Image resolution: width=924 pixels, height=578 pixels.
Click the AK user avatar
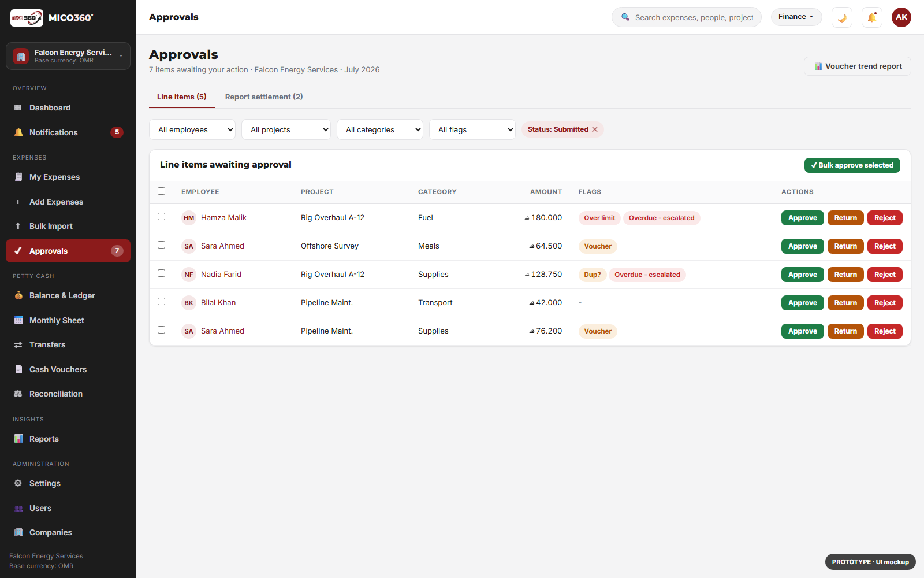coord(901,17)
